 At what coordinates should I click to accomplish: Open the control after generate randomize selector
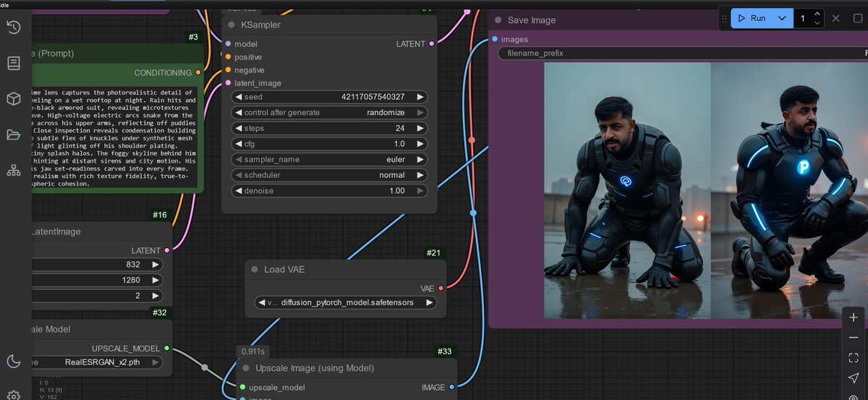click(x=329, y=113)
